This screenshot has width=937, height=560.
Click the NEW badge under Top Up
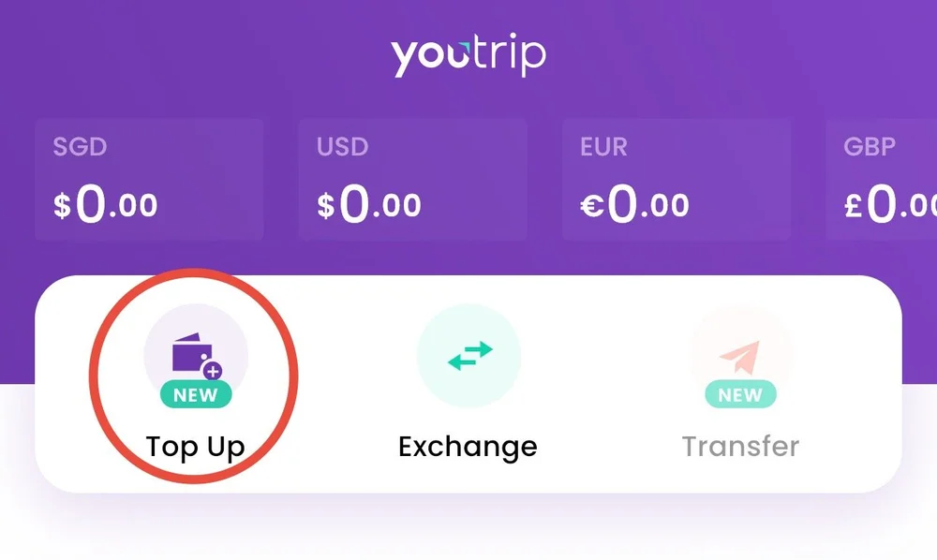click(196, 394)
